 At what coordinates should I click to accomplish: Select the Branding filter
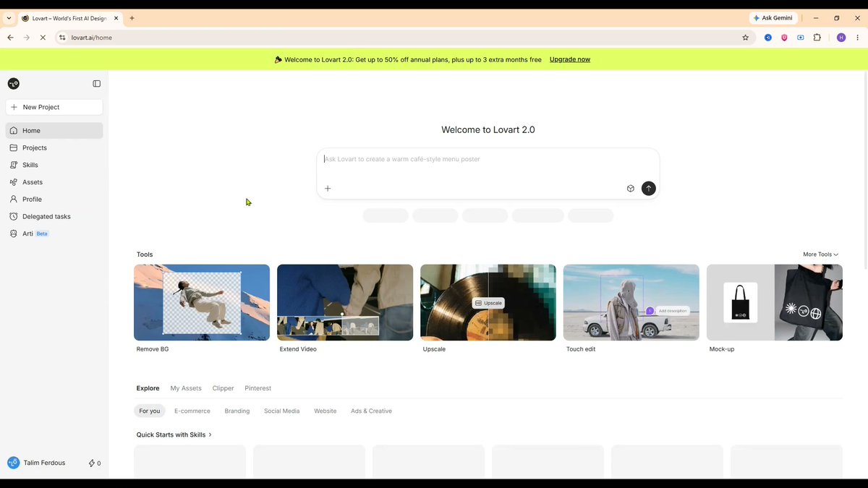[x=237, y=411]
